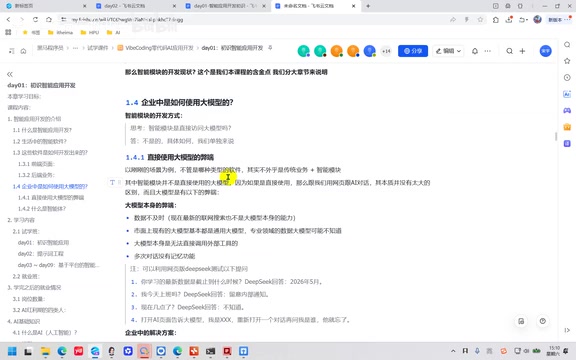This screenshot has height=360, width=576.
Task: Click the heading 1.4.1 直接使用大模型的弊端 in the doc
Action: click(x=170, y=157)
